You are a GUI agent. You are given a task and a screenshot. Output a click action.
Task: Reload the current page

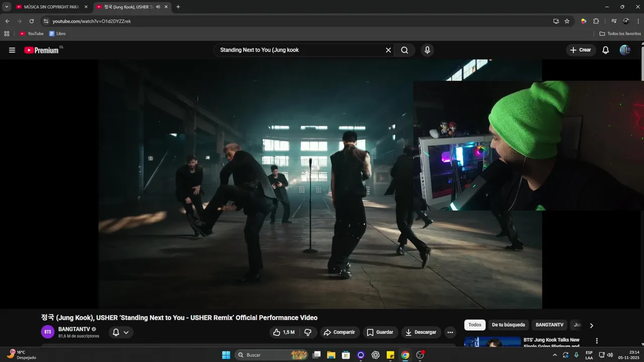tap(31, 21)
